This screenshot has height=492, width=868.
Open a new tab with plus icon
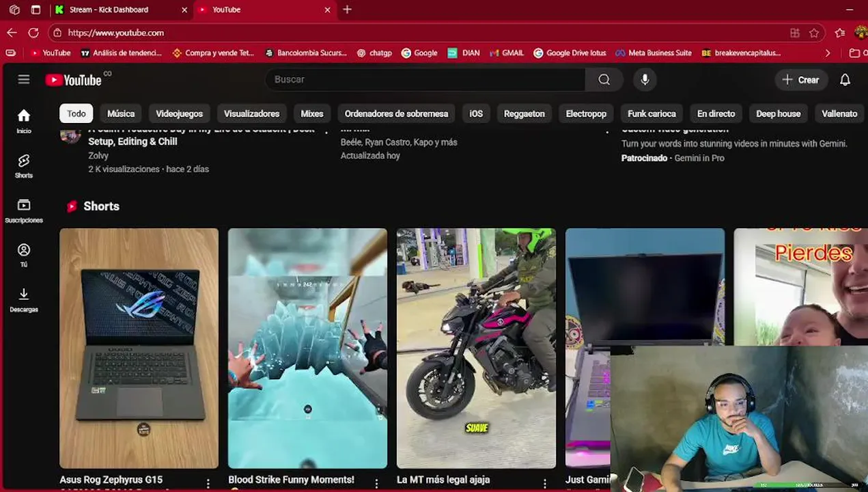[347, 10]
